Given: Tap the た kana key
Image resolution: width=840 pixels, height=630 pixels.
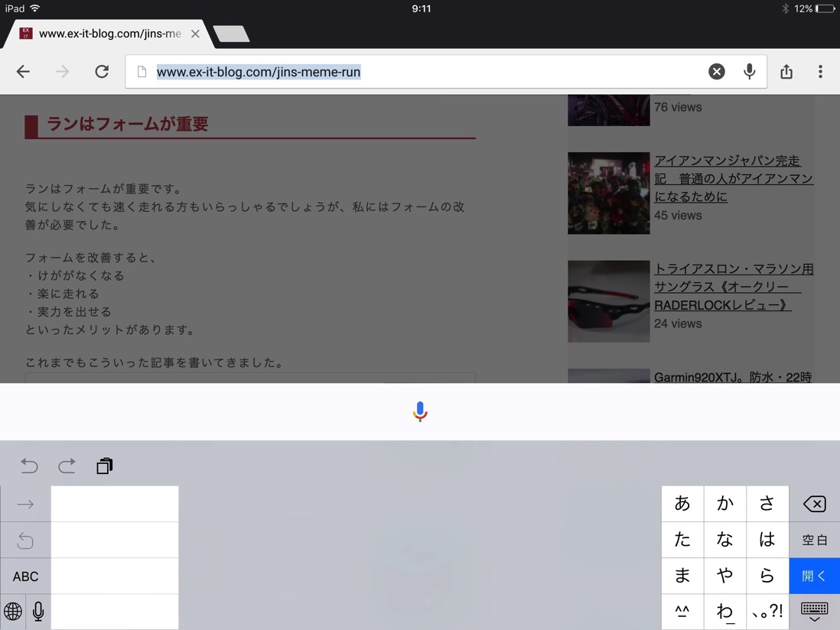Looking at the screenshot, I should click(682, 540).
